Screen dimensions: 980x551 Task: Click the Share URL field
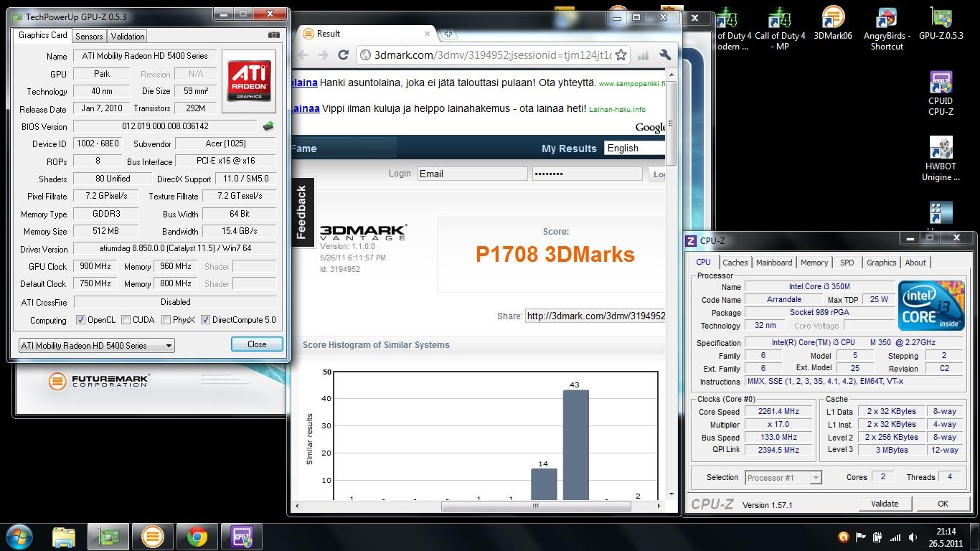[x=595, y=316]
